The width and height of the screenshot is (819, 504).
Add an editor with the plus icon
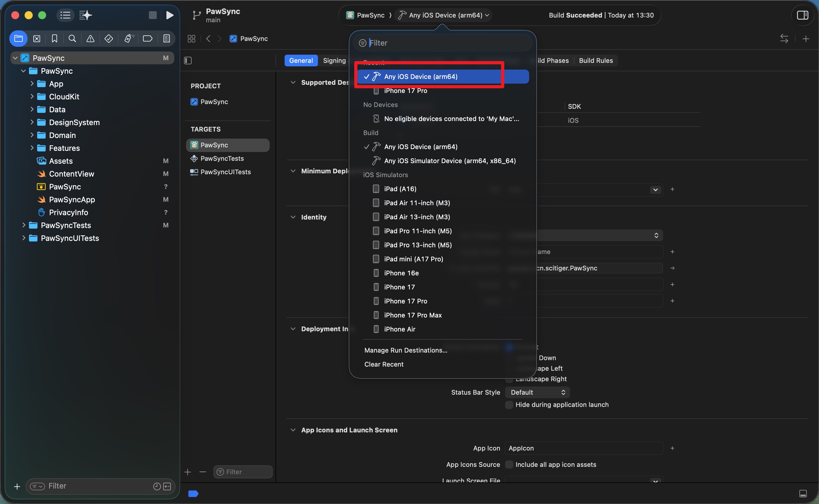[x=806, y=39]
